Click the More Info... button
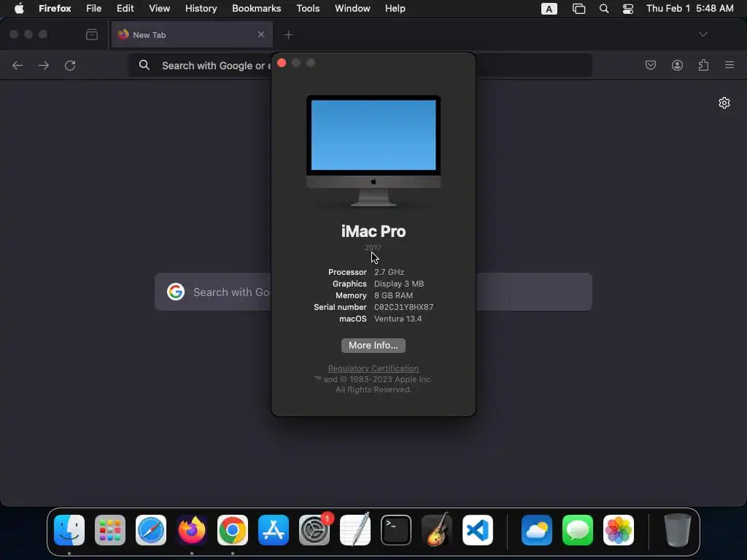This screenshot has height=560, width=747. click(x=373, y=345)
